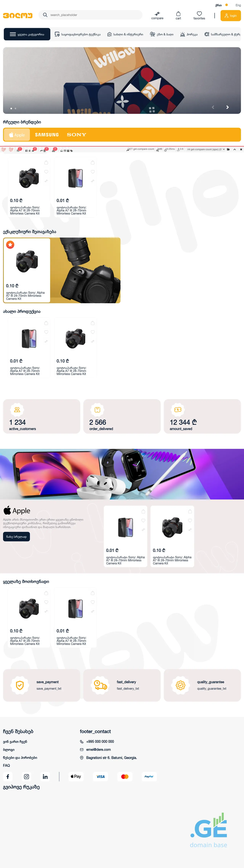Open LinkedIn link in footer

pos(45,776)
